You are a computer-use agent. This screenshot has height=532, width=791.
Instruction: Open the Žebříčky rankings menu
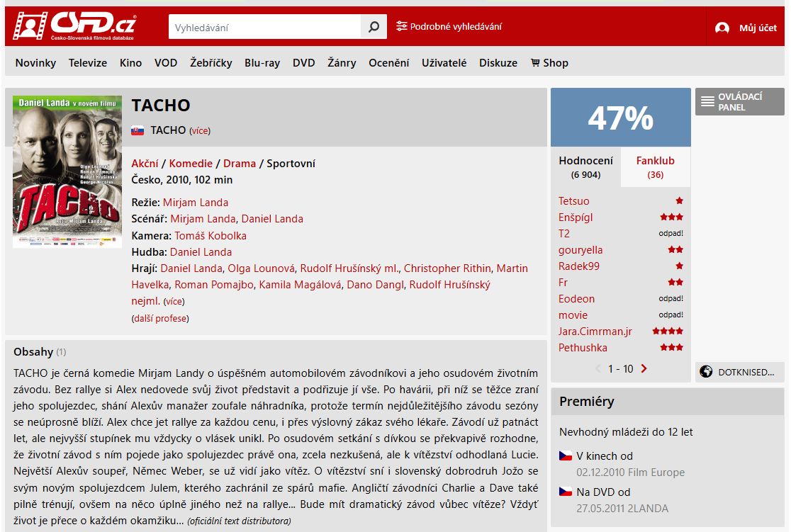click(x=211, y=63)
